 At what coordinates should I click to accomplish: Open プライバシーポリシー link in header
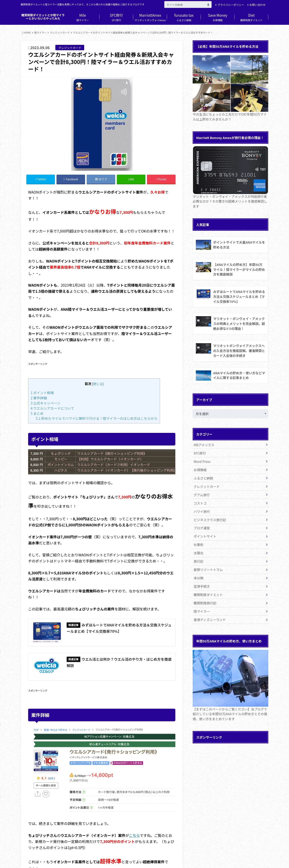coord(230,5)
